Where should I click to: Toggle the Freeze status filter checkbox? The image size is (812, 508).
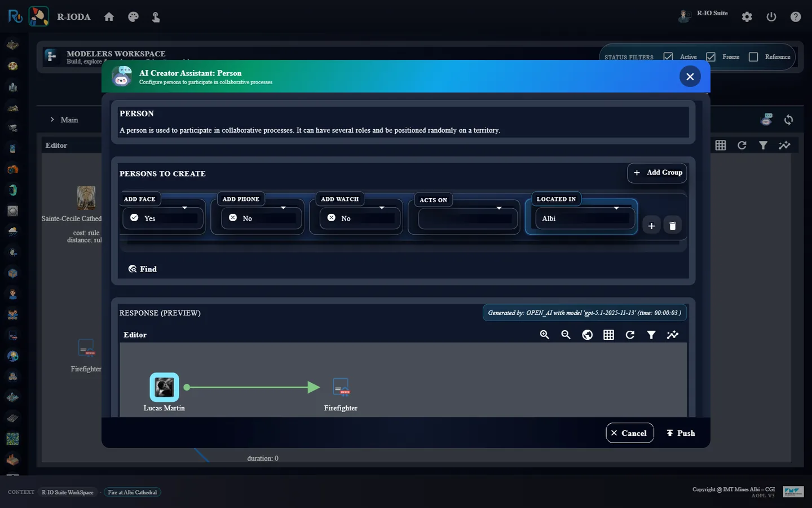pos(710,57)
